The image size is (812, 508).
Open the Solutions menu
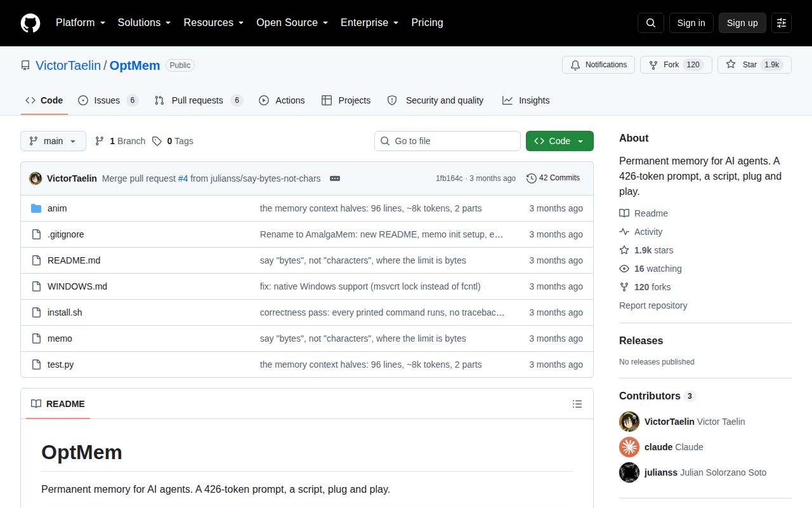[x=144, y=23]
